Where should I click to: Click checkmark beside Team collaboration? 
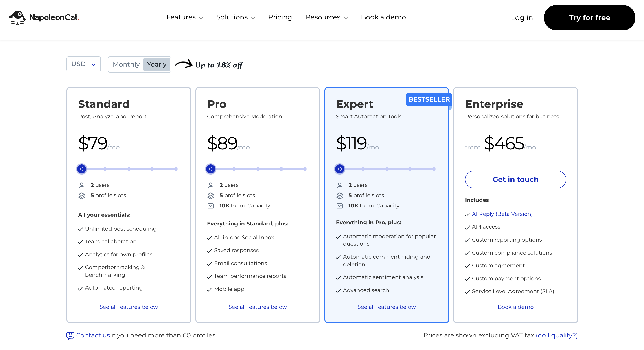(80, 242)
